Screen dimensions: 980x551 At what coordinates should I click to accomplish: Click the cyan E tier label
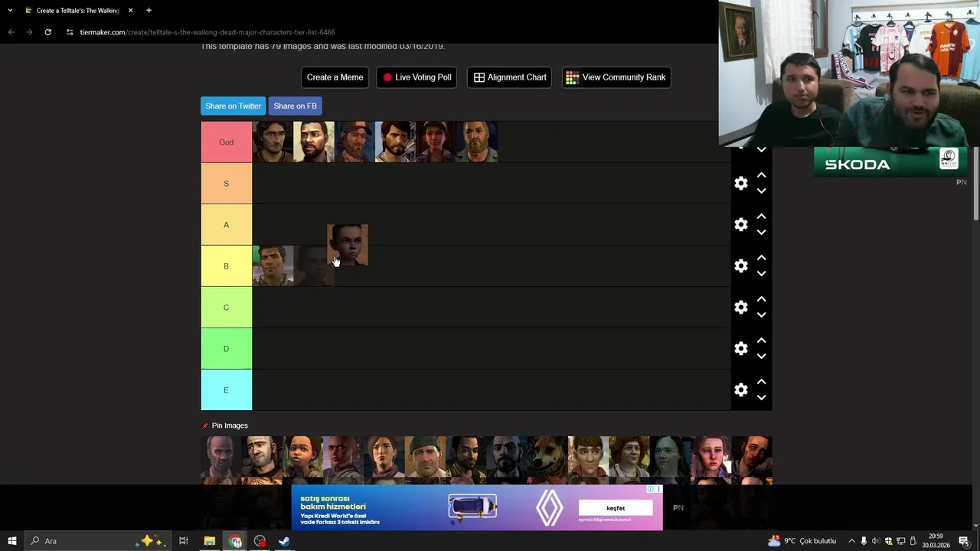coord(226,390)
